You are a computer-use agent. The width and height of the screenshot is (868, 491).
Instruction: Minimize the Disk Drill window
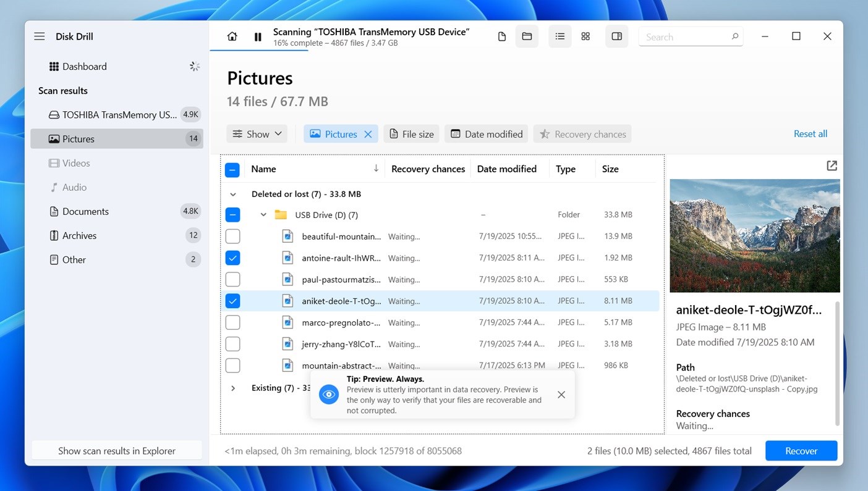765,36
